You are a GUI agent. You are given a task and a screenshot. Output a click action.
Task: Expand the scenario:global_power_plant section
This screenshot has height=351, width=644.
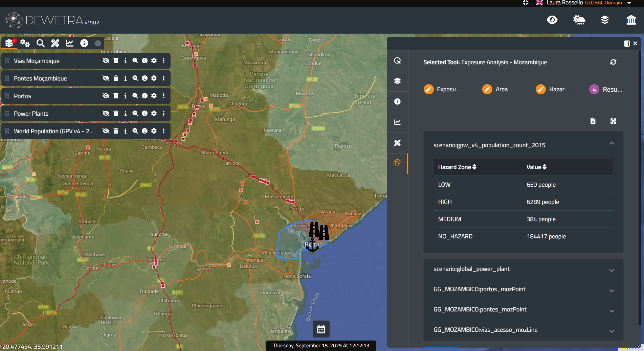click(x=612, y=270)
